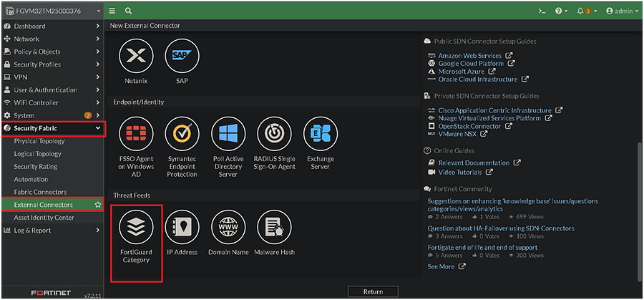Expand the Security Profiles menu
Screen dimensions: 644x300
[52, 64]
